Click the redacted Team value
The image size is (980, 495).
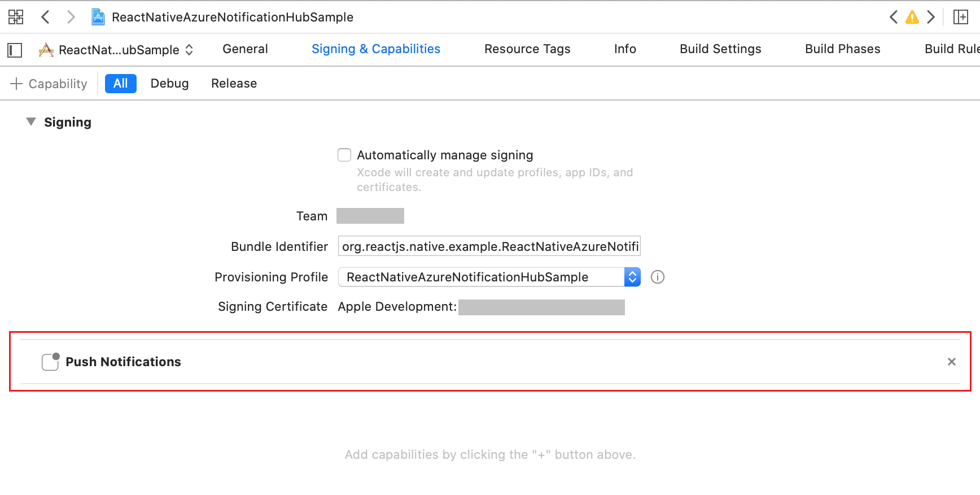click(370, 216)
